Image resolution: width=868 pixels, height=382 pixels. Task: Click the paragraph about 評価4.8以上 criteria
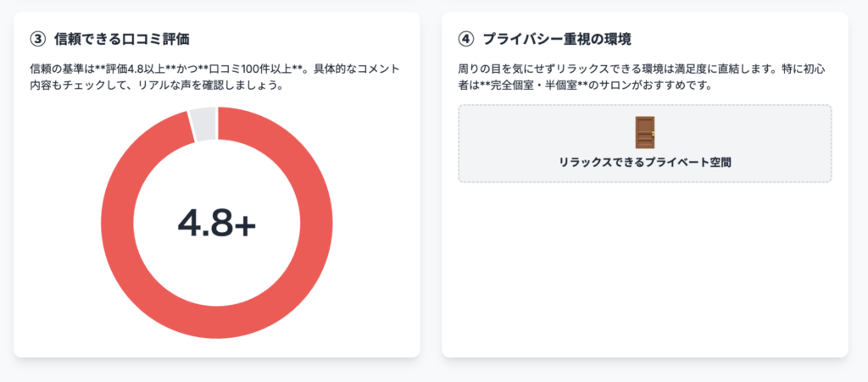214,77
